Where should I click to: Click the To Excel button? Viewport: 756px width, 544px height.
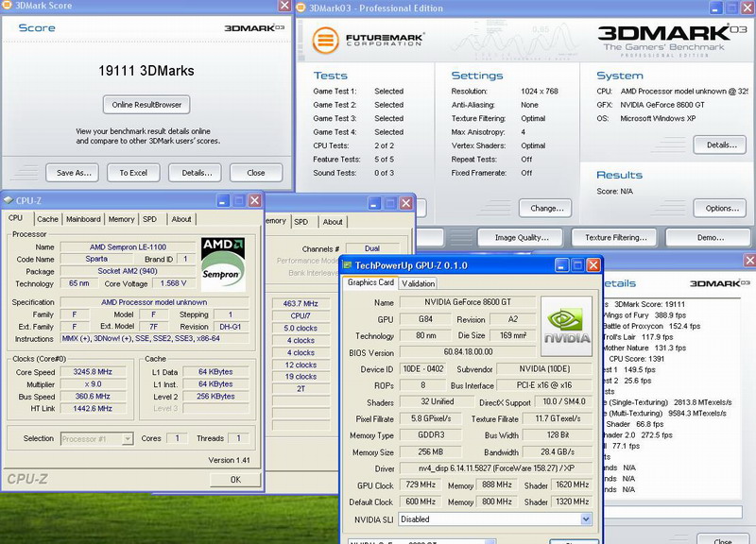pos(133,173)
